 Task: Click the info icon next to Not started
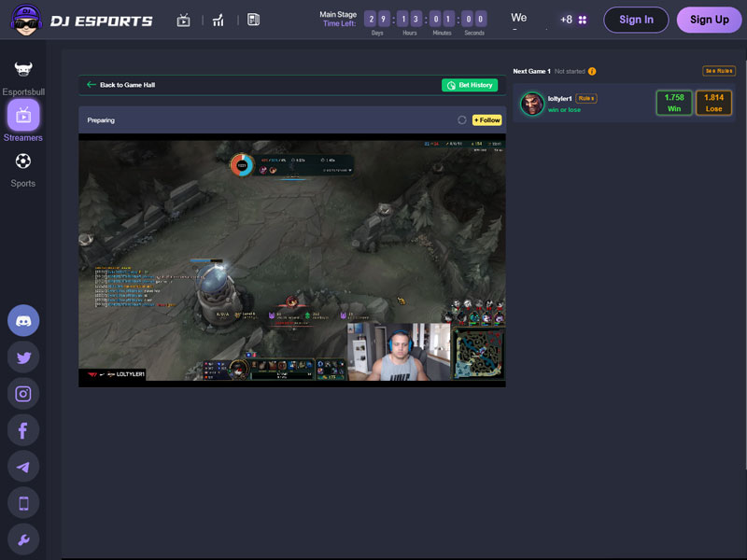(x=592, y=72)
